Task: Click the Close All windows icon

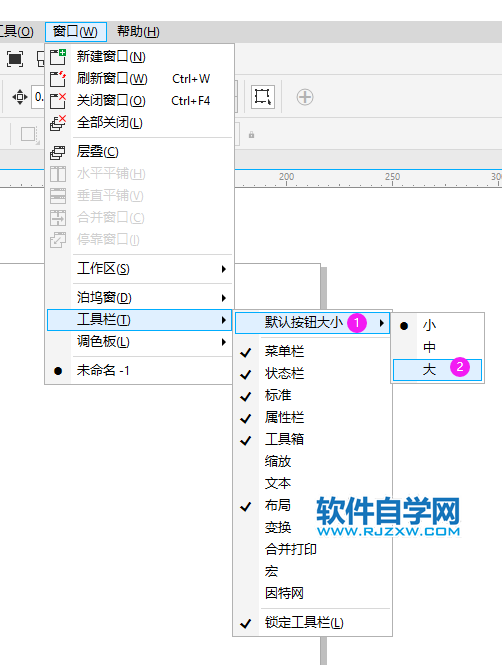Action: (58, 123)
